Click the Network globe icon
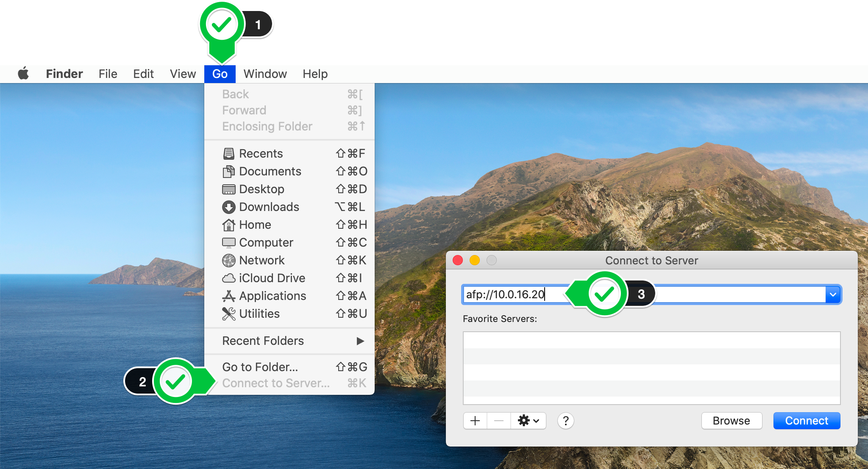 [228, 260]
